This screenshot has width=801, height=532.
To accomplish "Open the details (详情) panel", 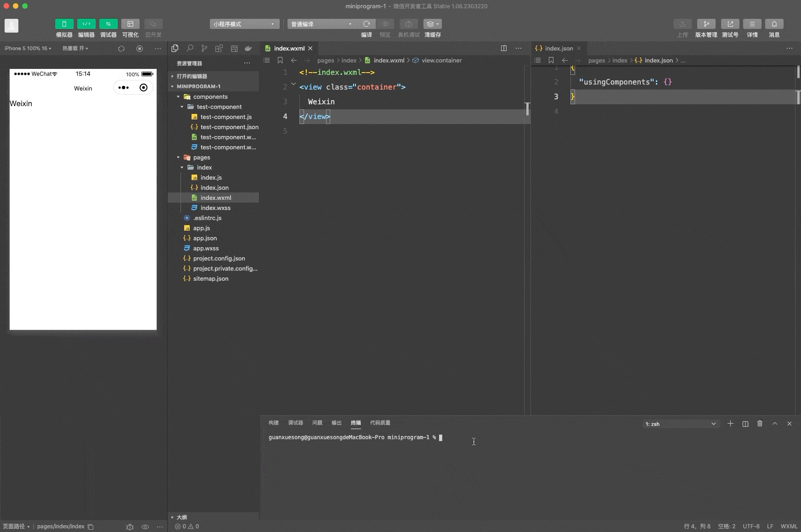I will point(752,24).
